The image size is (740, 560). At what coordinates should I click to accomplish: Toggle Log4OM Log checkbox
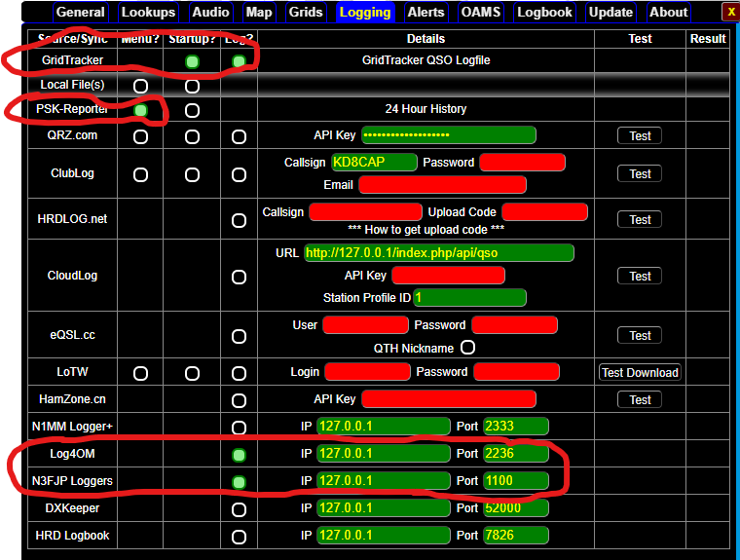tap(239, 455)
